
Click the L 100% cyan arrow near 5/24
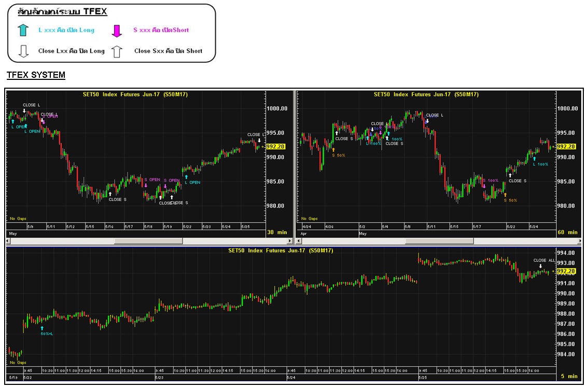pyautogui.click(x=535, y=159)
